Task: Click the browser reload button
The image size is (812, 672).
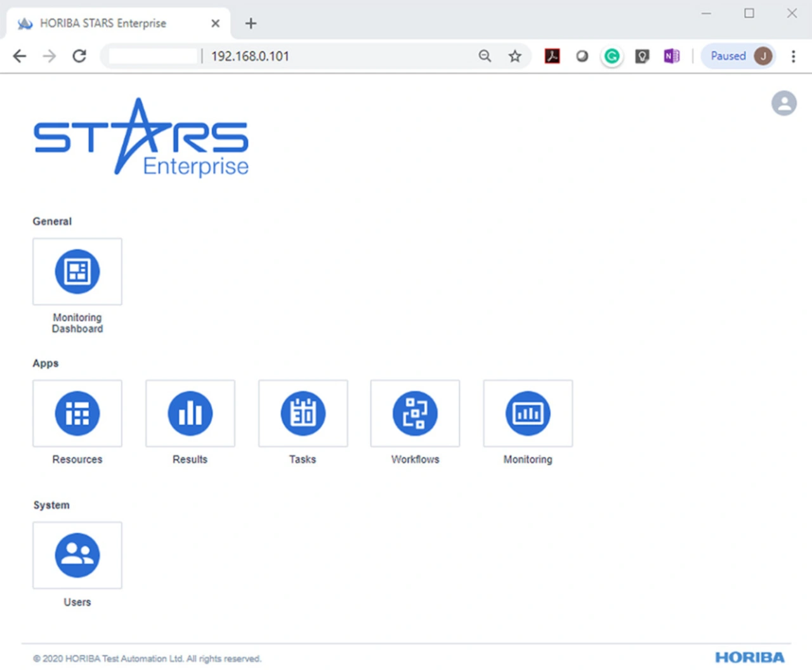Action: pos(79,56)
